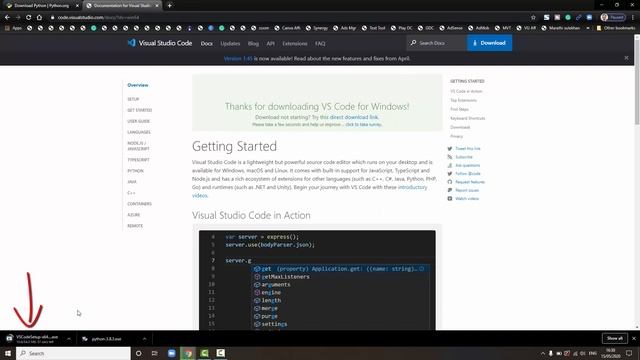Open options arrow for VSCodeSetup download
The height and width of the screenshot is (360, 640).
pyautogui.click(x=69, y=339)
